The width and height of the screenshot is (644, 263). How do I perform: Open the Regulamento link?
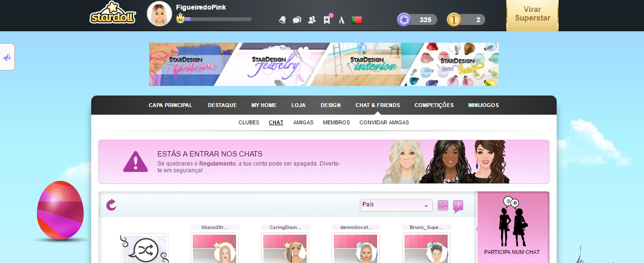click(x=217, y=164)
